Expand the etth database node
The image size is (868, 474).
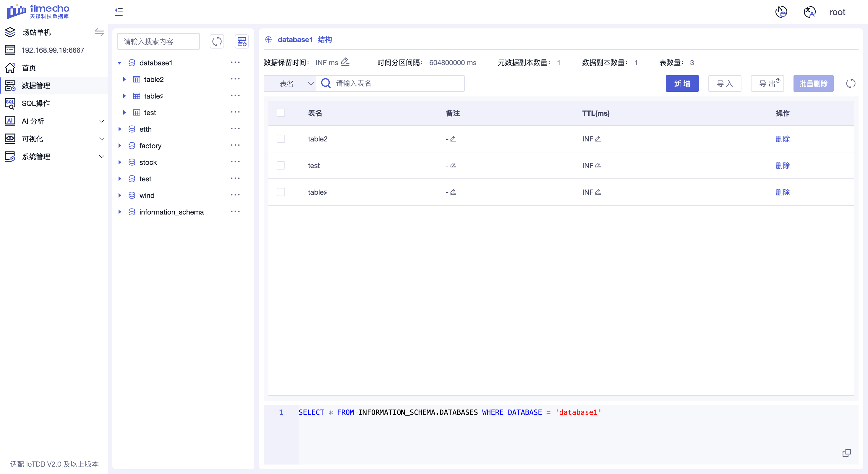[120, 129]
